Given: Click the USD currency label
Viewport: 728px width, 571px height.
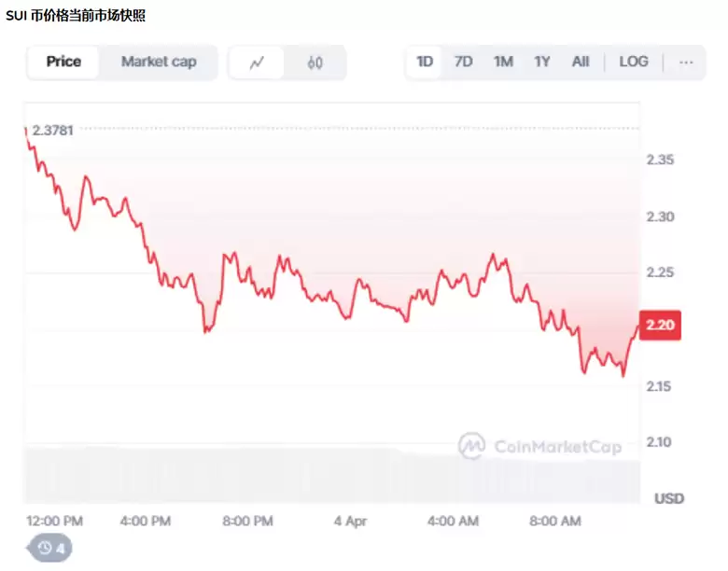Looking at the screenshot, I should click(x=668, y=499).
